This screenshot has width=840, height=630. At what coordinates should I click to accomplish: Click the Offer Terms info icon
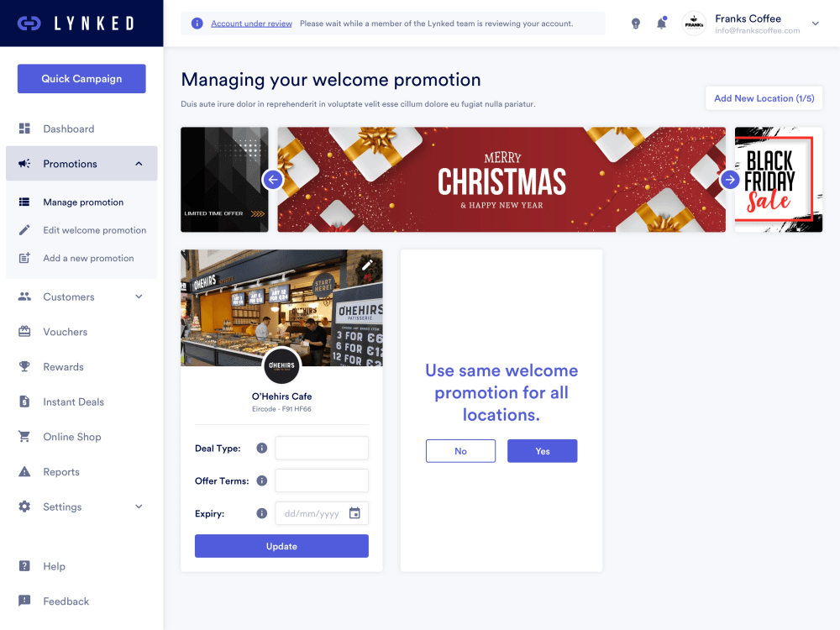(261, 480)
